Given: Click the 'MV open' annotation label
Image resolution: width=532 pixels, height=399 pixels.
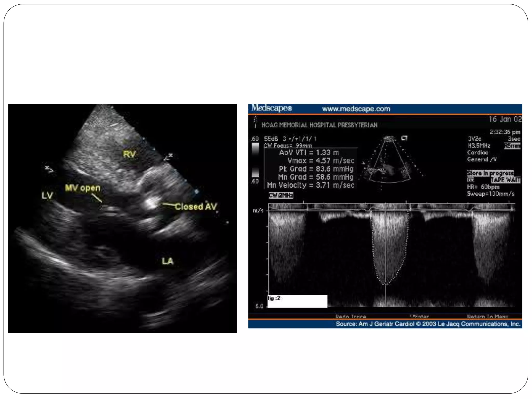Looking at the screenshot, I should tap(83, 188).
